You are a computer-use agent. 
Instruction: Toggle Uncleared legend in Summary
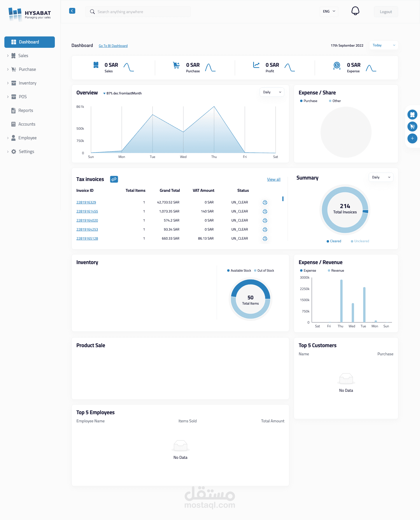point(360,241)
